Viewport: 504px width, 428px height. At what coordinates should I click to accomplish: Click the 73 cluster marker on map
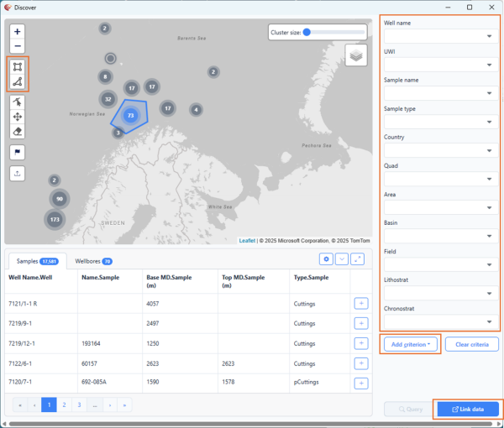130,115
